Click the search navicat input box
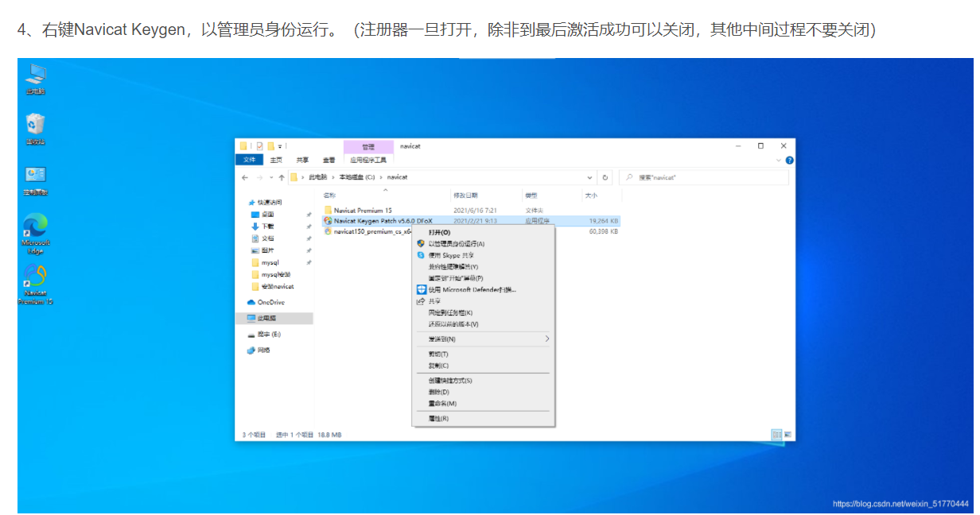This screenshot has width=980, height=515. [x=703, y=177]
